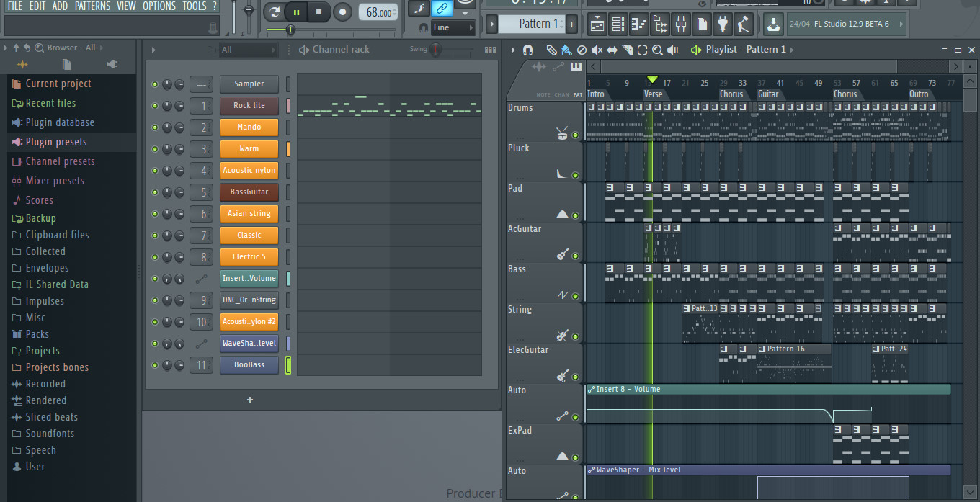The height and width of the screenshot is (502, 980).
Task: Click the browser re-read up arrow icon
Action: pyautogui.click(x=16, y=48)
